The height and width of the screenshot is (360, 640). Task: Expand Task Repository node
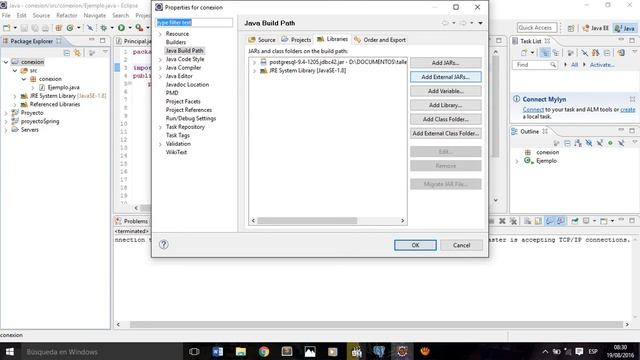coord(160,127)
